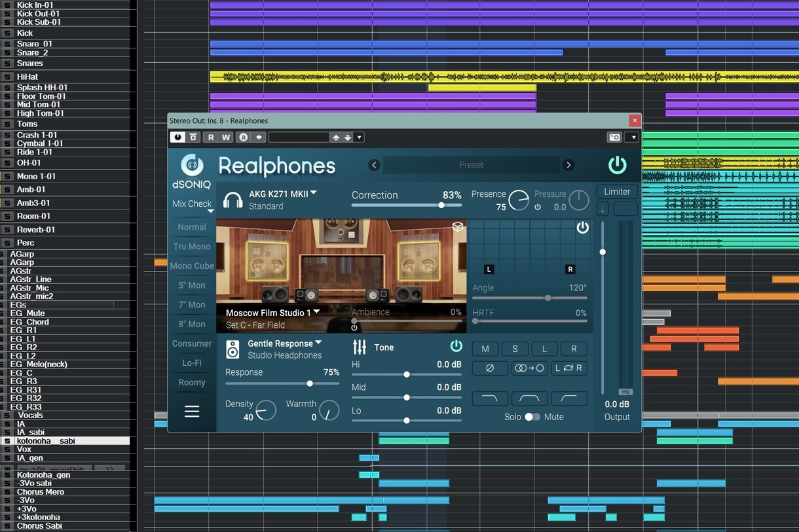Image resolution: width=799 pixels, height=532 pixels.
Task: Click the Response slider handle
Action: tap(310, 383)
